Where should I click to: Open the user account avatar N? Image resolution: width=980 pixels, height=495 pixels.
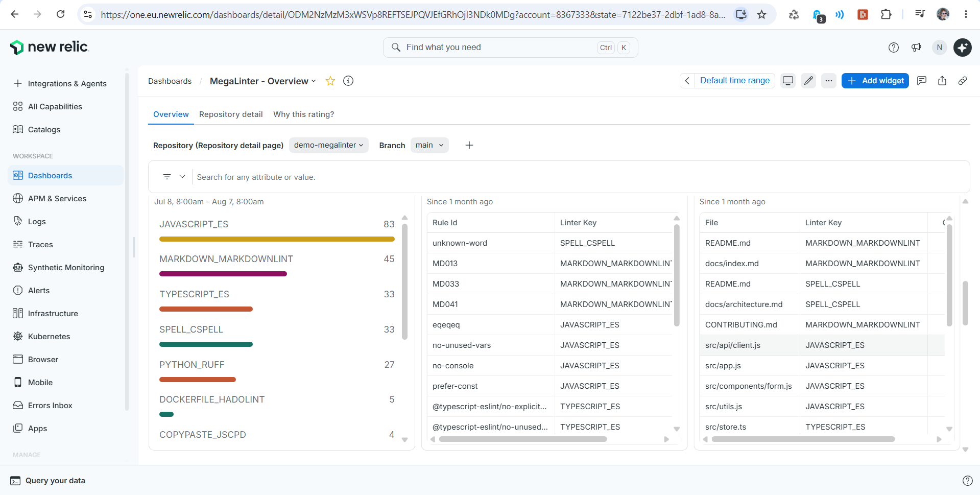pyautogui.click(x=939, y=48)
